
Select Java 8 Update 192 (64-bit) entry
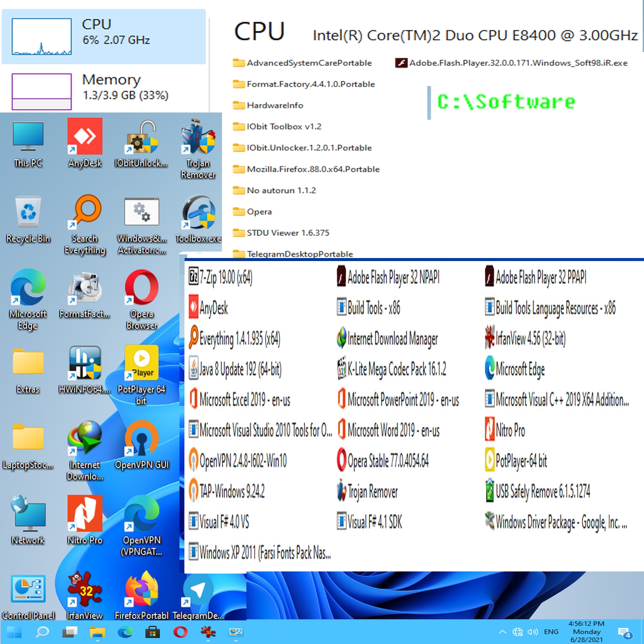(x=236, y=369)
